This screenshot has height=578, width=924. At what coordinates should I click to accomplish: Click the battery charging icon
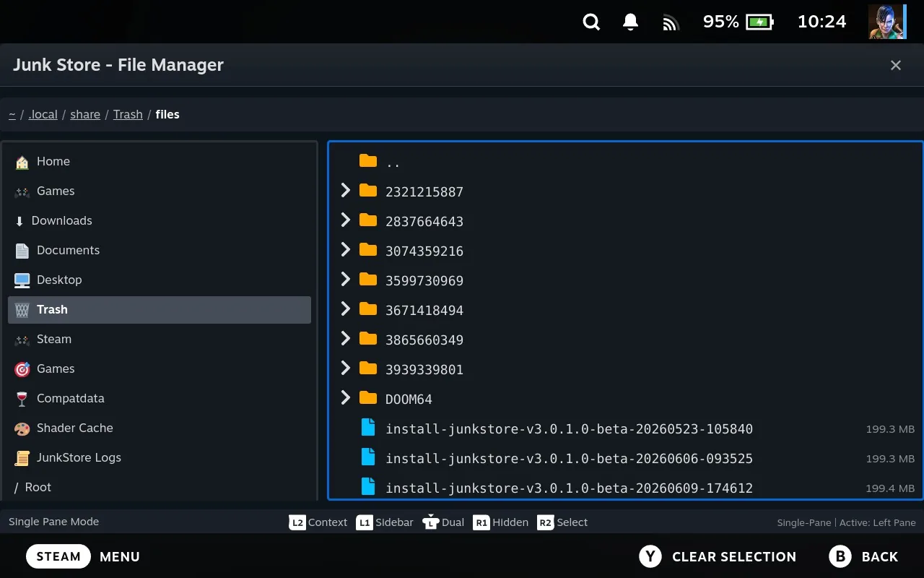pos(759,22)
